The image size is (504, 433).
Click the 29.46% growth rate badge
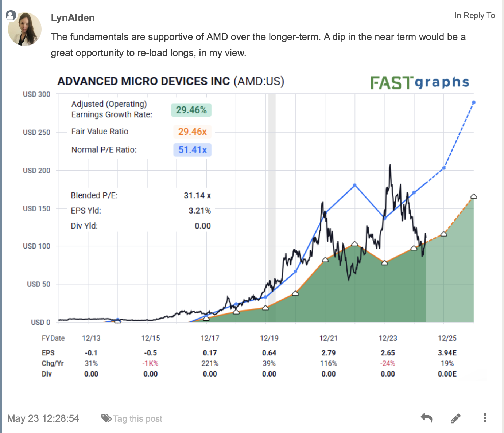191,110
